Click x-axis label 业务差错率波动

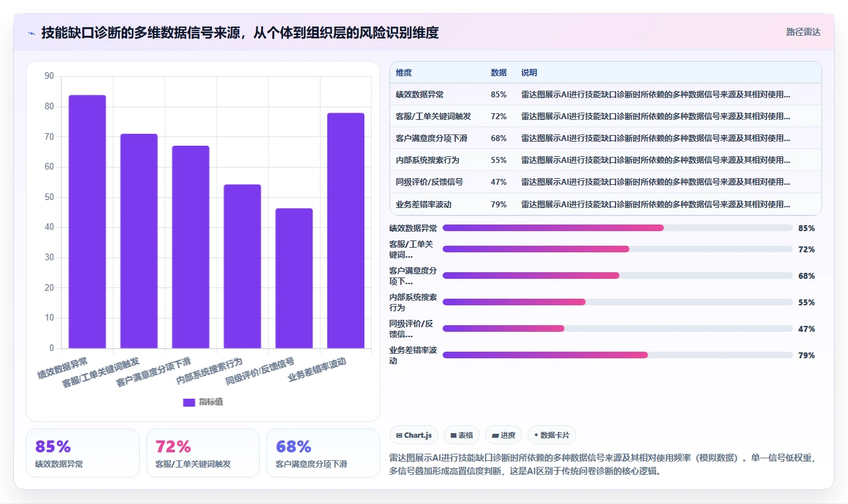tap(317, 370)
